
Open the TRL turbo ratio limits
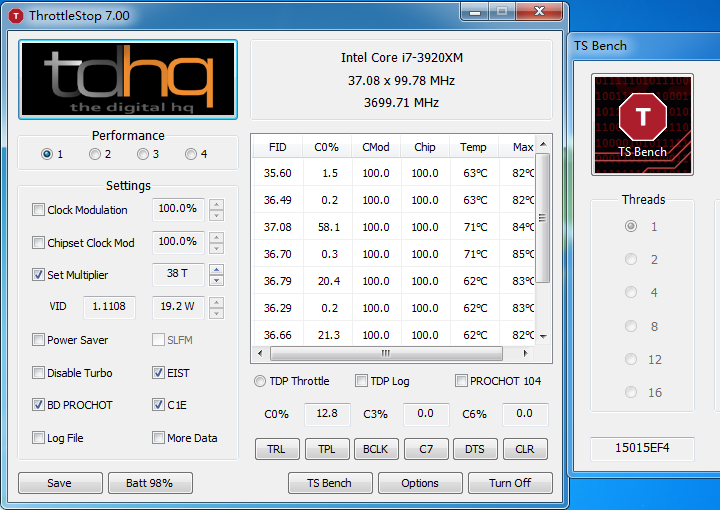pyautogui.click(x=277, y=449)
